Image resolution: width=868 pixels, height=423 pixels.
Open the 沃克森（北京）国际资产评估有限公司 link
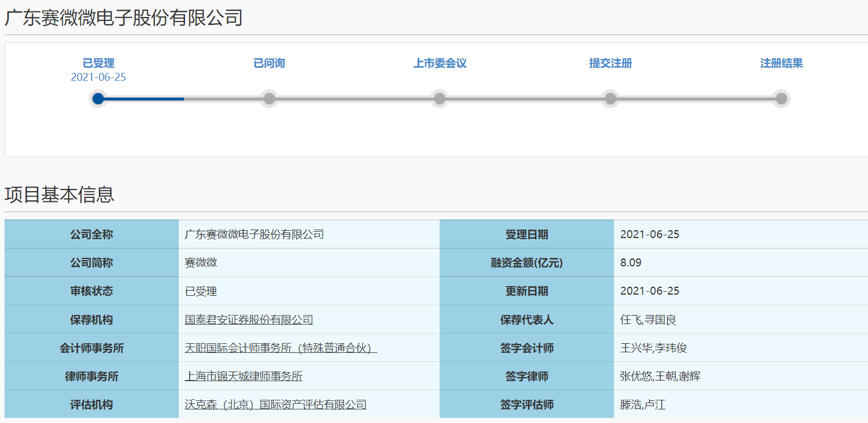click(276, 404)
